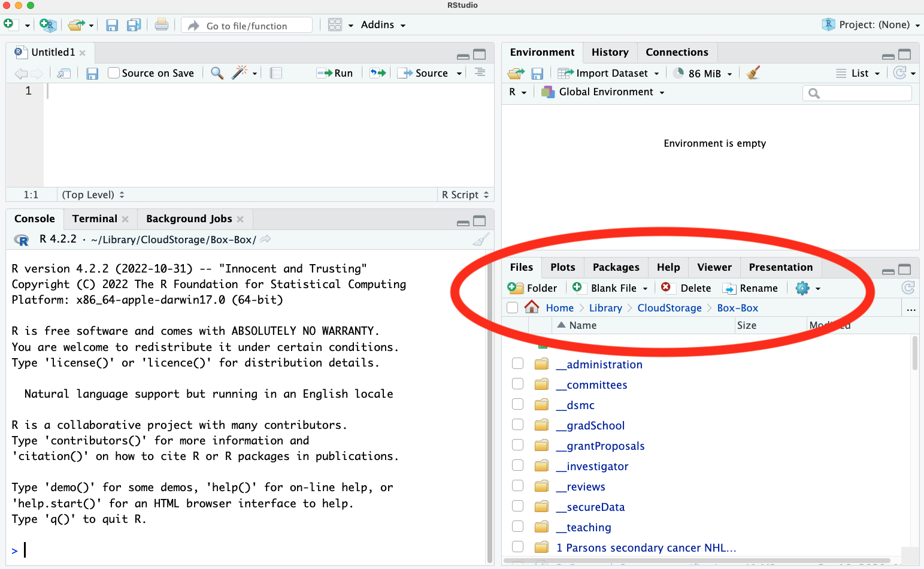This screenshot has height=569, width=924.
Task: Expand the Addins dropdown
Action: click(383, 25)
